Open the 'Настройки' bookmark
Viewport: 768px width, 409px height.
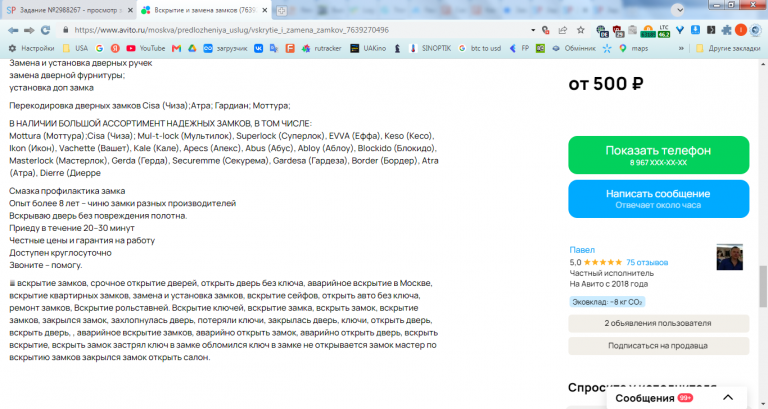tap(31, 48)
